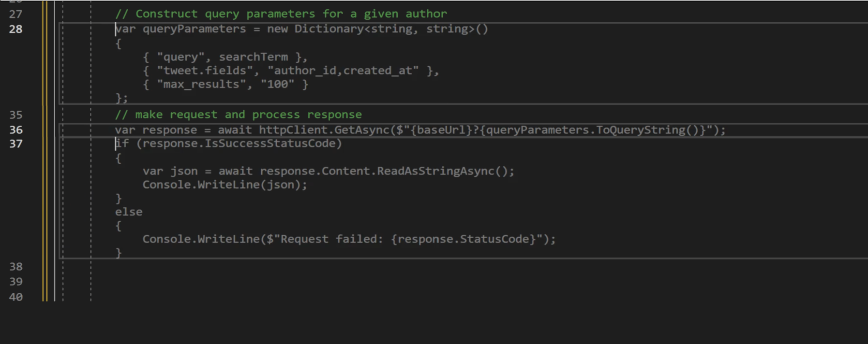Select line number 36 in the gutter
868x344 pixels.
(x=16, y=129)
